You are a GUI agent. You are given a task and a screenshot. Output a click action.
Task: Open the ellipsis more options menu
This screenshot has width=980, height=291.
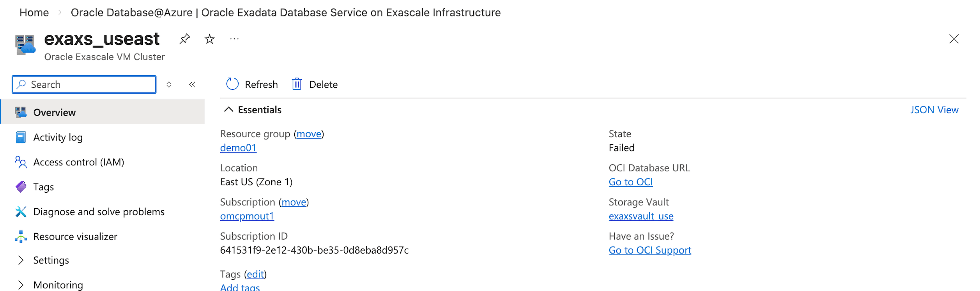(x=234, y=39)
